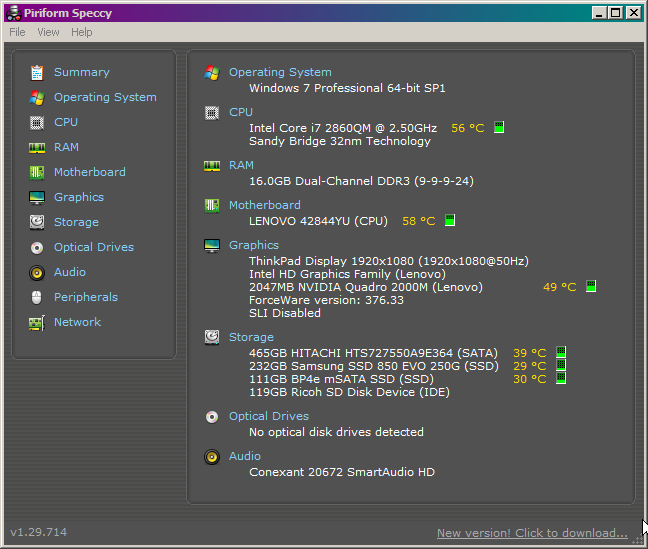Click the CPU temperature indicator at 56 °C
The image size is (648, 549).
(468, 128)
